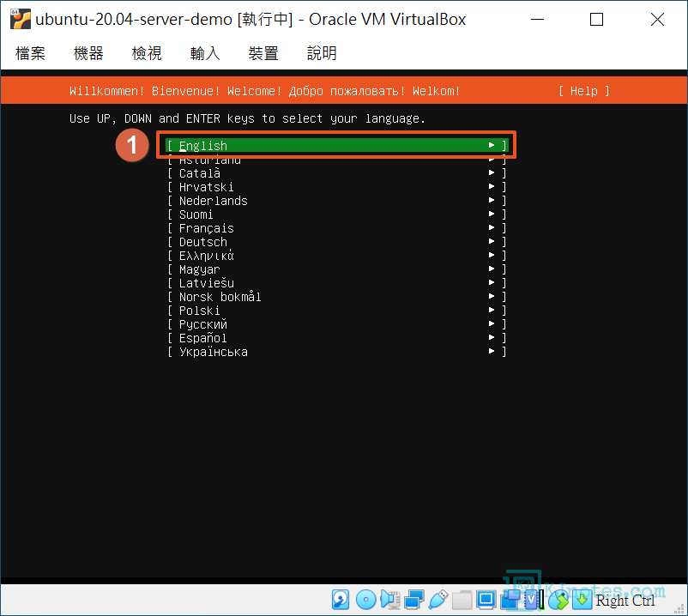The height and width of the screenshot is (616, 688).
Task: Select Latviešu language option
Action: pos(336,283)
